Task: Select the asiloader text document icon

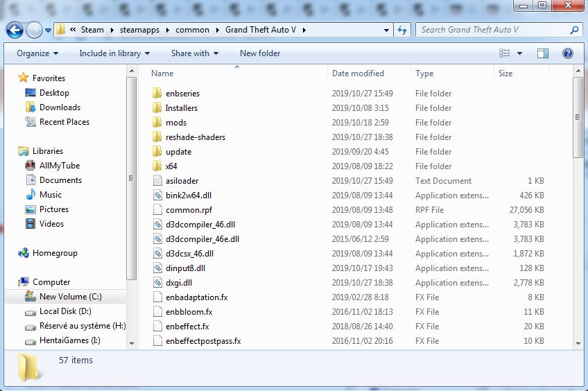Action: 157,180
